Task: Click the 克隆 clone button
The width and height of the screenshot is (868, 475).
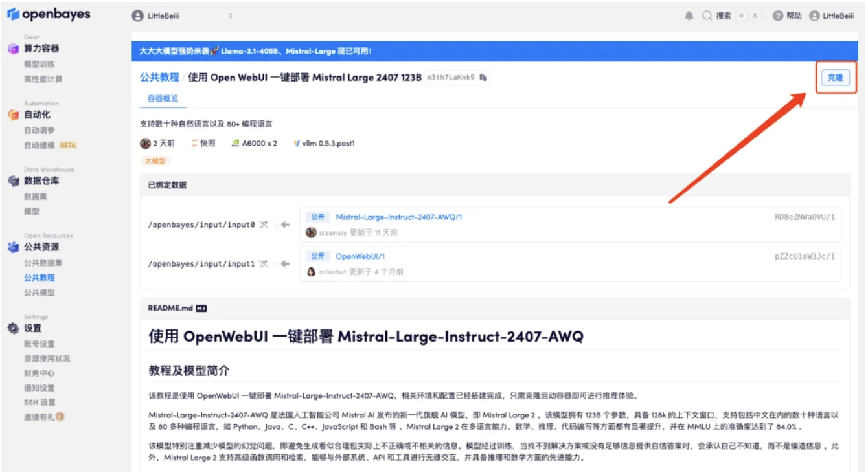Action: [x=835, y=78]
